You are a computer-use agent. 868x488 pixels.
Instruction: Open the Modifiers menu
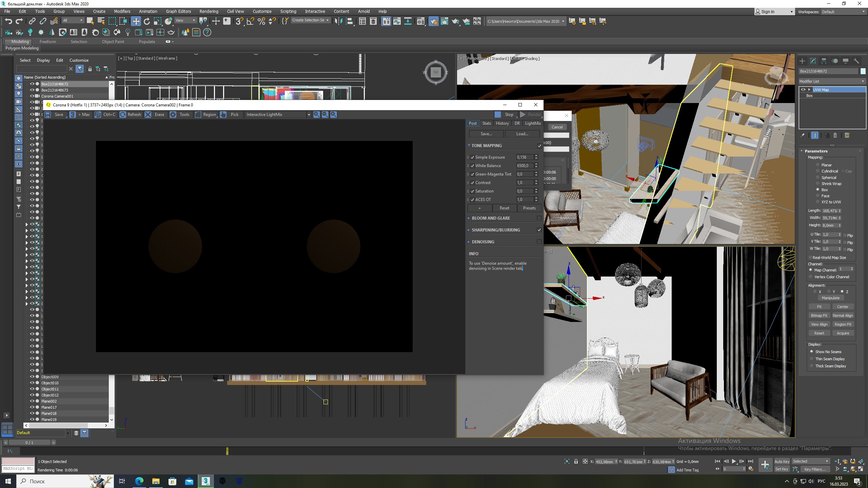pyautogui.click(x=122, y=11)
